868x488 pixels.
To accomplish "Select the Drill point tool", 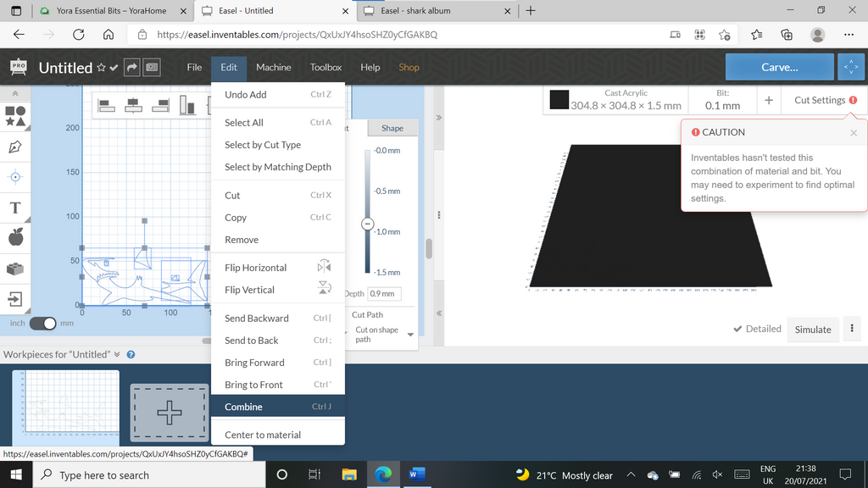I will pos(15,177).
